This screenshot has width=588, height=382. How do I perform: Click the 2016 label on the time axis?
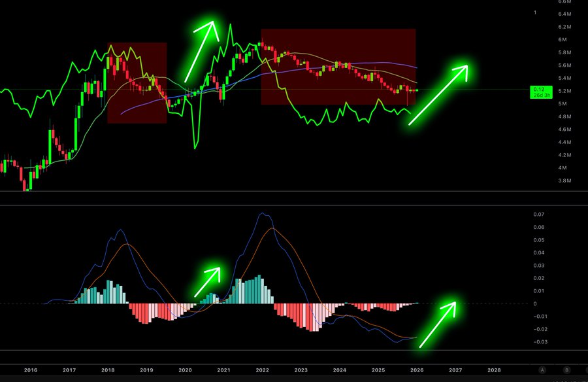[30, 370]
